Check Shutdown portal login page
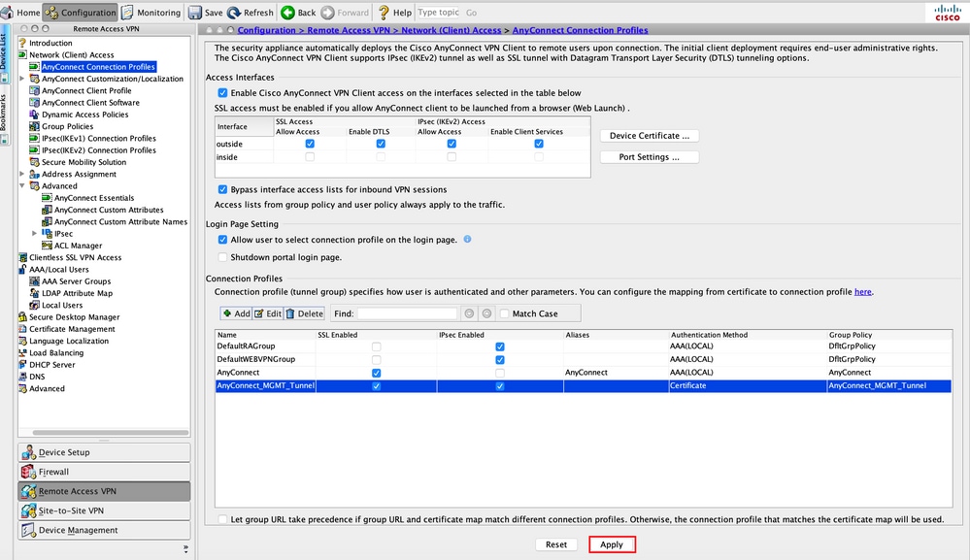The image size is (970, 560). point(222,257)
